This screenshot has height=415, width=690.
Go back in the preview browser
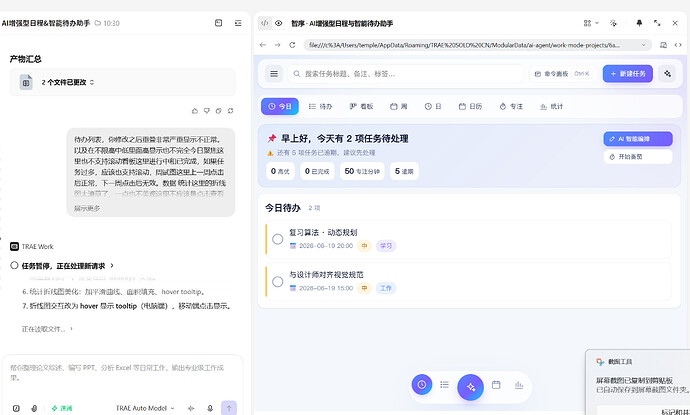coord(263,45)
